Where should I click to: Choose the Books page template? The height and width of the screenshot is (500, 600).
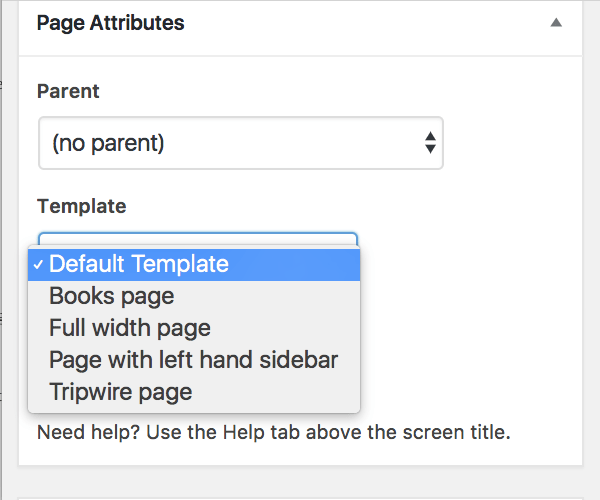[x=111, y=296]
